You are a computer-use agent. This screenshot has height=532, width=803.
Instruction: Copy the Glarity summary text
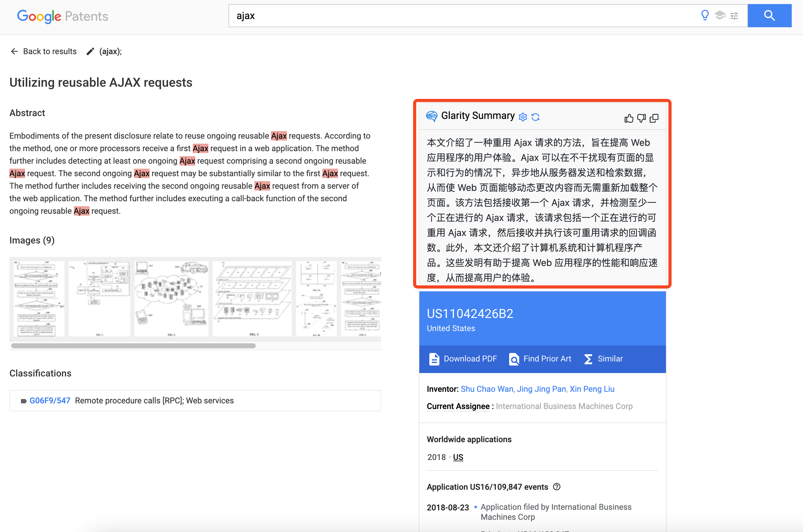pyautogui.click(x=654, y=118)
